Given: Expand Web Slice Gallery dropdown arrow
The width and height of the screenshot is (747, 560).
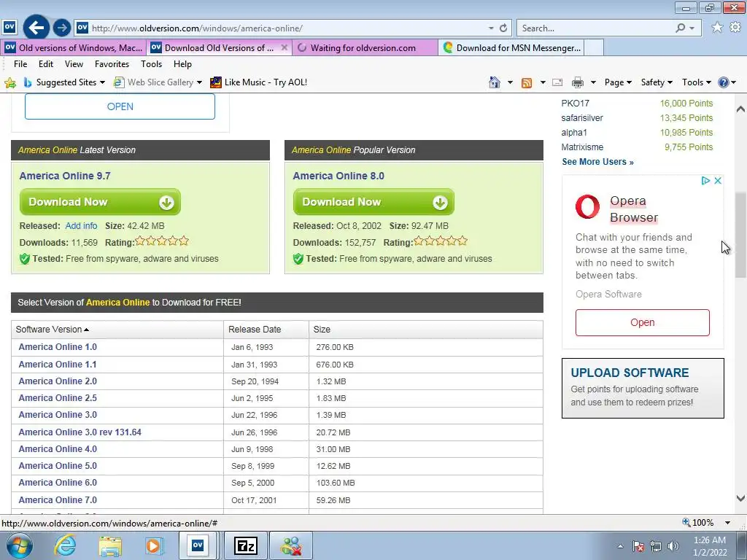Looking at the screenshot, I should coord(199,82).
